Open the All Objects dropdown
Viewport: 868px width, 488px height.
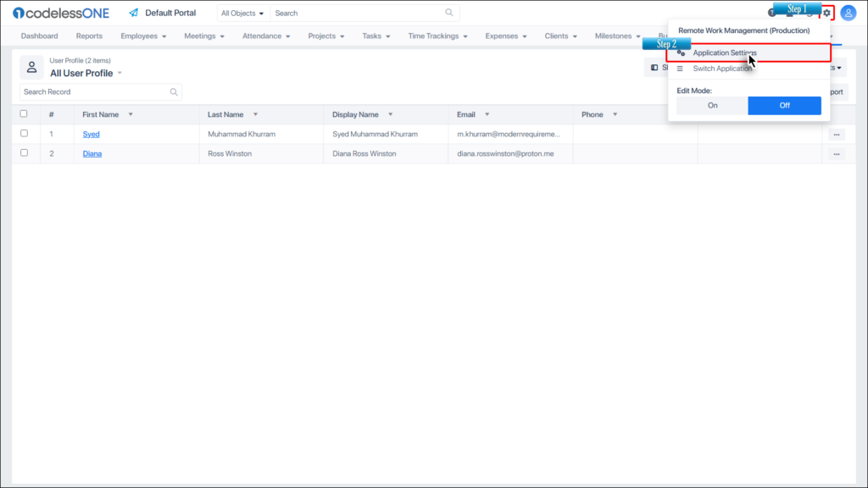click(x=242, y=14)
